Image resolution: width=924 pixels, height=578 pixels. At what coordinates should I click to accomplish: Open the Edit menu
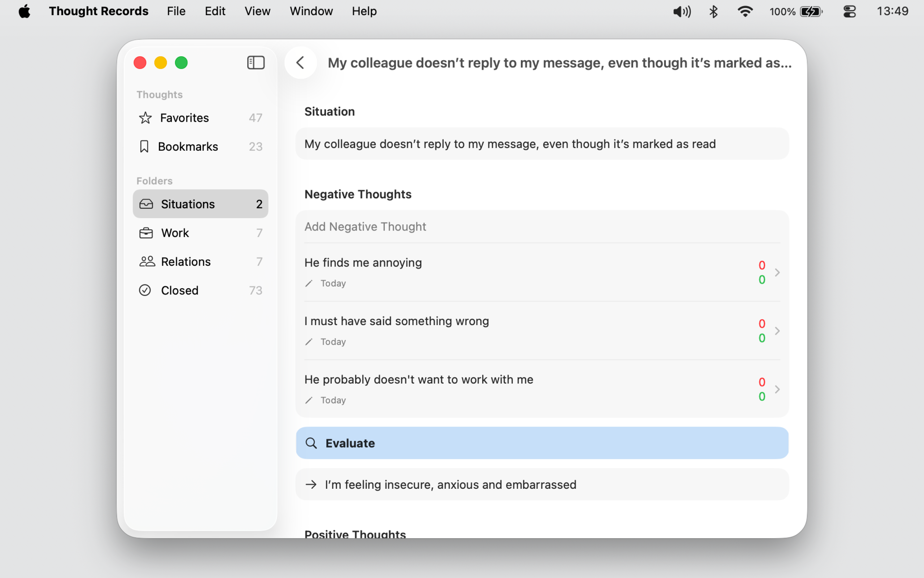coord(215,11)
